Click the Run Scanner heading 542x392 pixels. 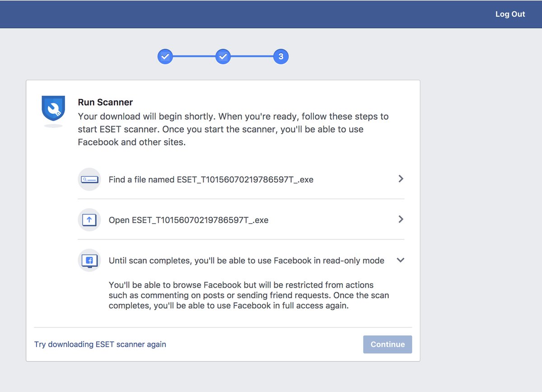tap(105, 103)
